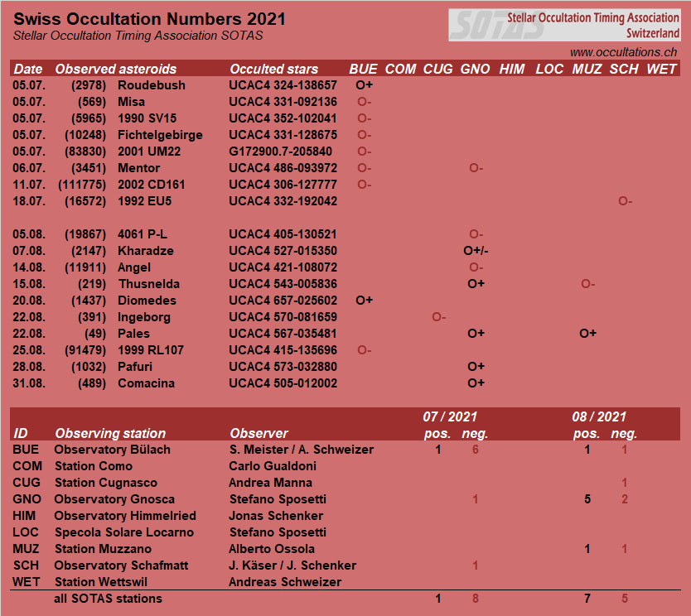This screenshot has height=616, width=691.
Task: Click observer "S. Meister / A. Schweizer"
Action: click(302, 450)
